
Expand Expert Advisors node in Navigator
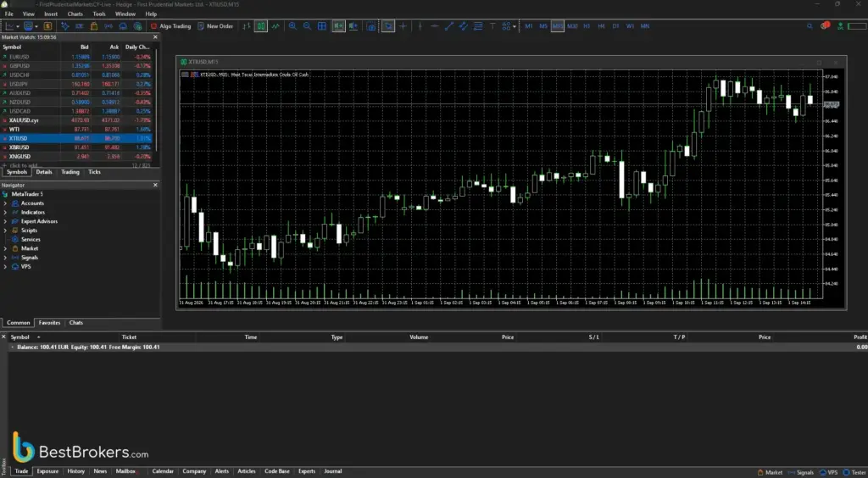click(x=5, y=221)
